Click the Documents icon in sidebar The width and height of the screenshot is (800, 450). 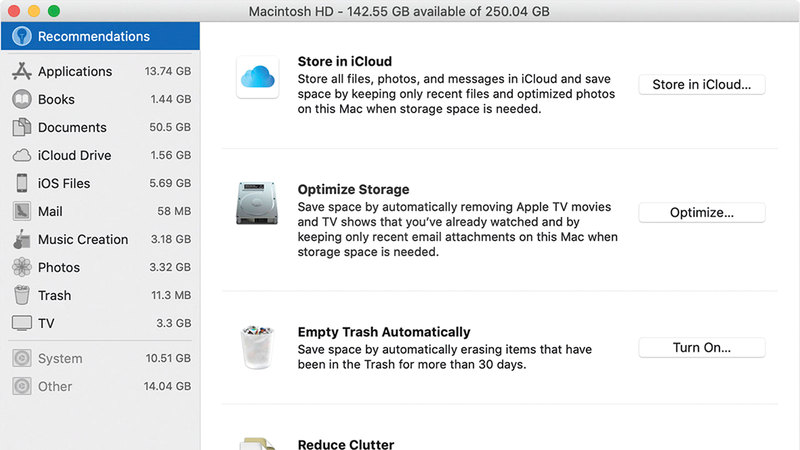(21, 128)
